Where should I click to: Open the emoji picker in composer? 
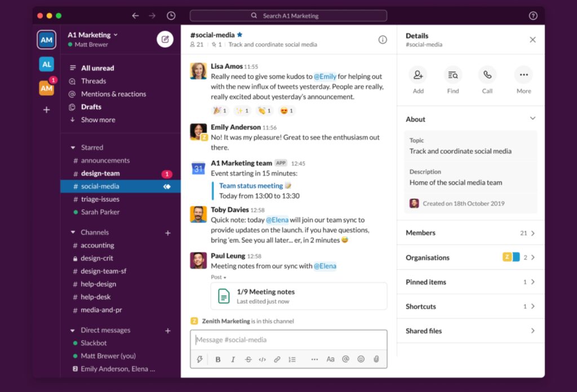tap(361, 359)
